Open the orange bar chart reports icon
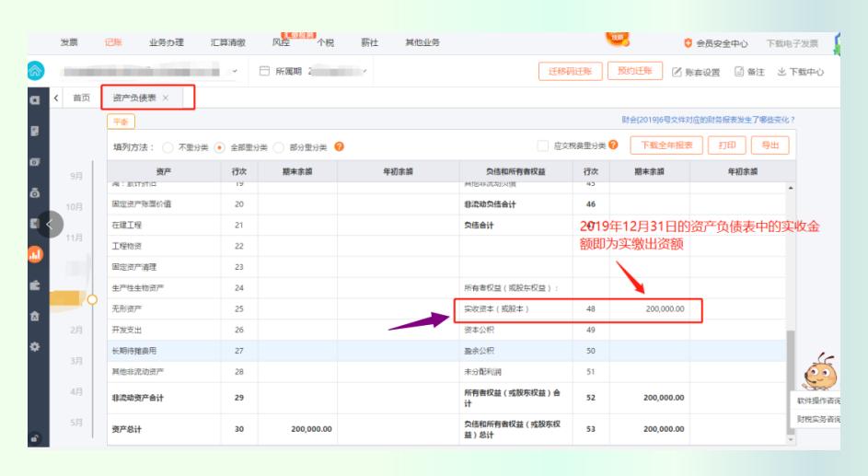 (35, 254)
